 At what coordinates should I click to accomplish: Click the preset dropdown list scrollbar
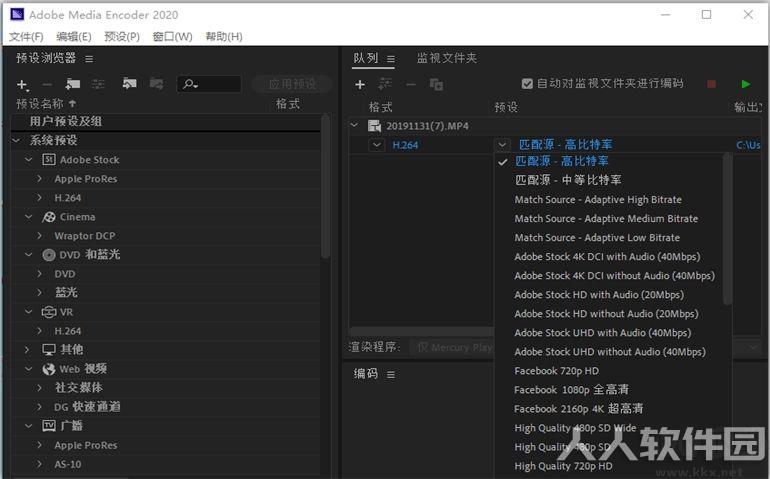click(x=727, y=228)
